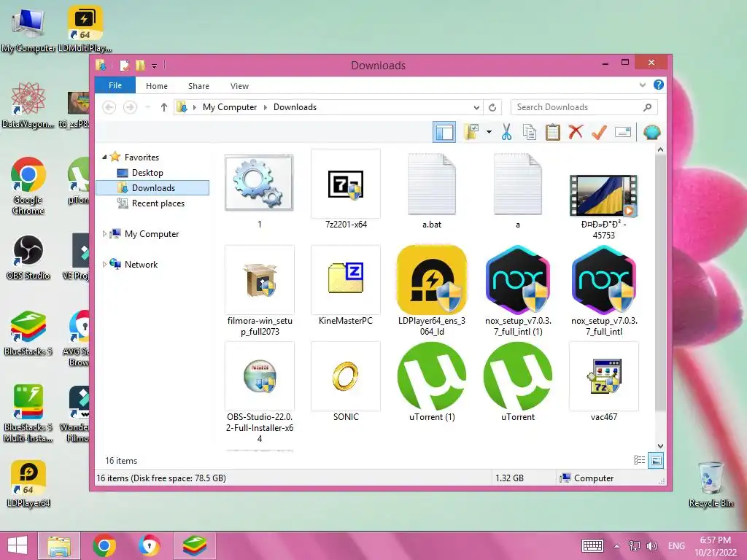The width and height of the screenshot is (747, 560).
Task: Expand My Computer in navigation pane
Action: tap(104, 234)
